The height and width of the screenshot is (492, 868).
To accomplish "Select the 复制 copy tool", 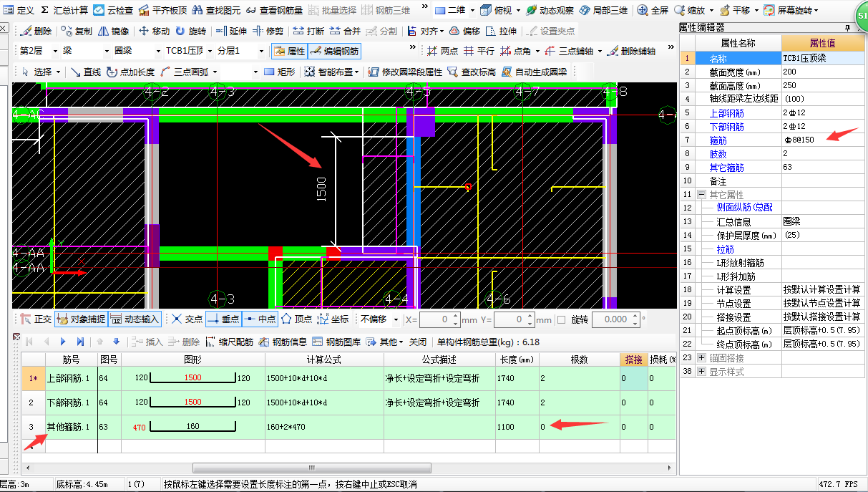I will coord(77,31).
